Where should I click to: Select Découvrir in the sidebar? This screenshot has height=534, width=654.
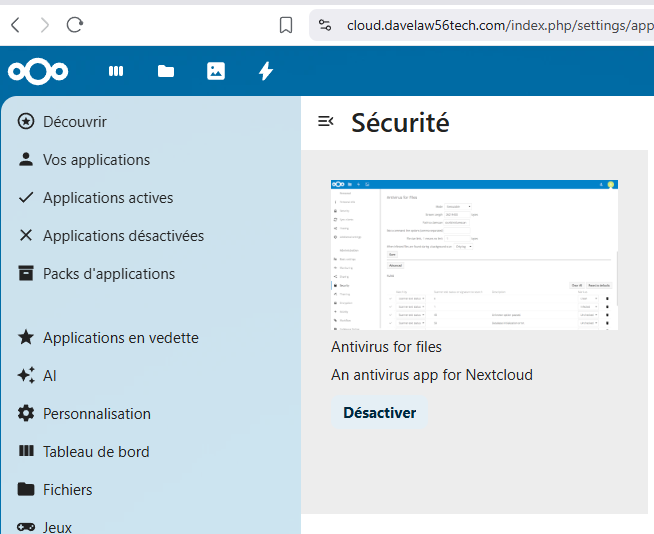[74, 122]
